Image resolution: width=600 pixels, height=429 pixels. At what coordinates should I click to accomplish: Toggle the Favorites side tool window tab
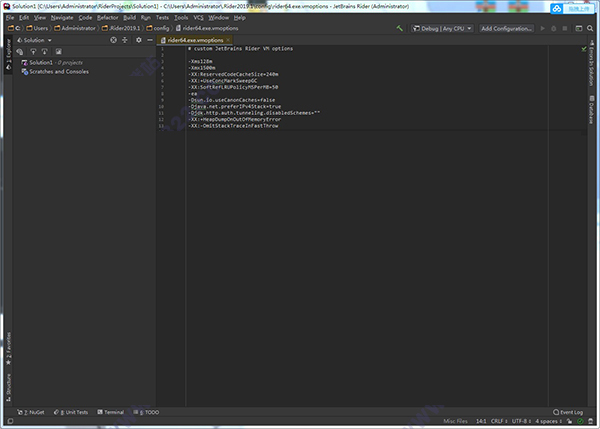click(8, 349)
